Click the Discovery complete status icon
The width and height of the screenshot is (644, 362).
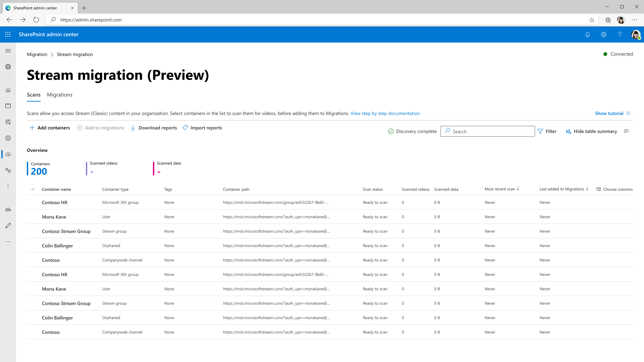(390, 131)
